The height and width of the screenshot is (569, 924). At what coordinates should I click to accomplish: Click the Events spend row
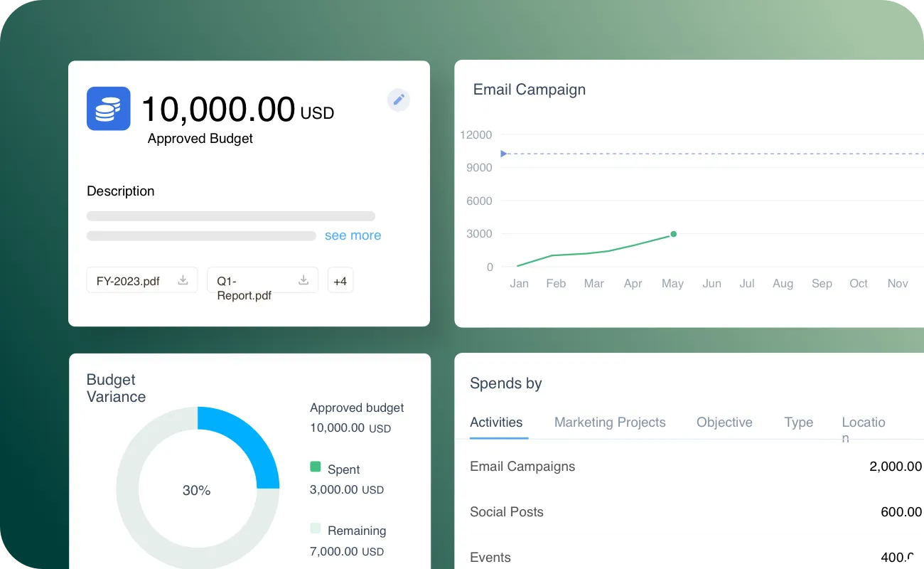coord(490,557)
